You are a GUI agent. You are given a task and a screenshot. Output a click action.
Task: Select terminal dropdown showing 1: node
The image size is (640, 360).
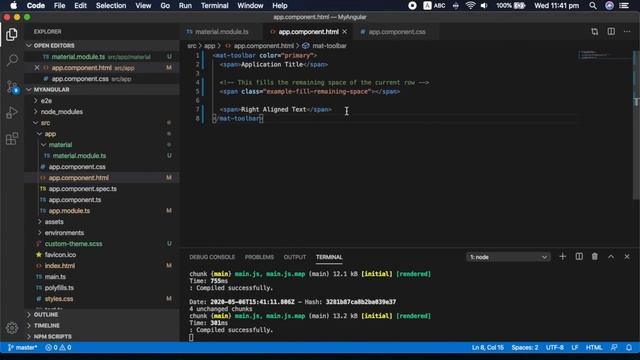508,257
